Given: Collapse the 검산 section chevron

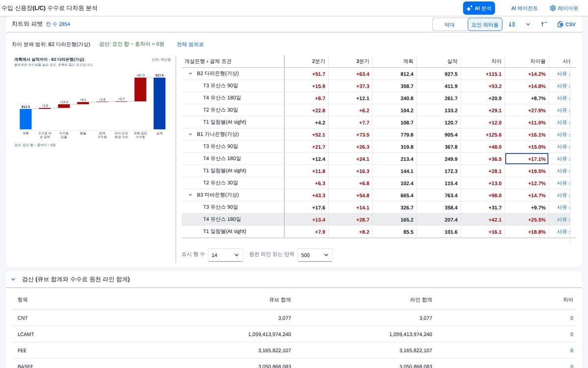Looking at the screenshot, I should point(13,279).
